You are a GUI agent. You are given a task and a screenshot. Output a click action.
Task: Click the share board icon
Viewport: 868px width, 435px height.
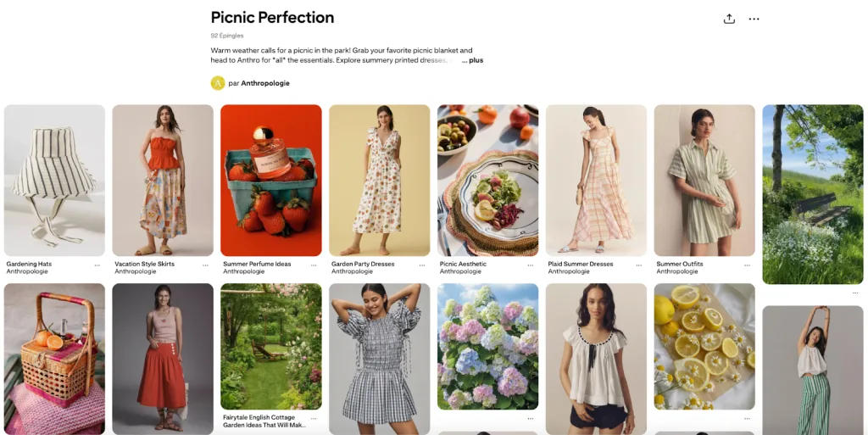coord(729,19)
